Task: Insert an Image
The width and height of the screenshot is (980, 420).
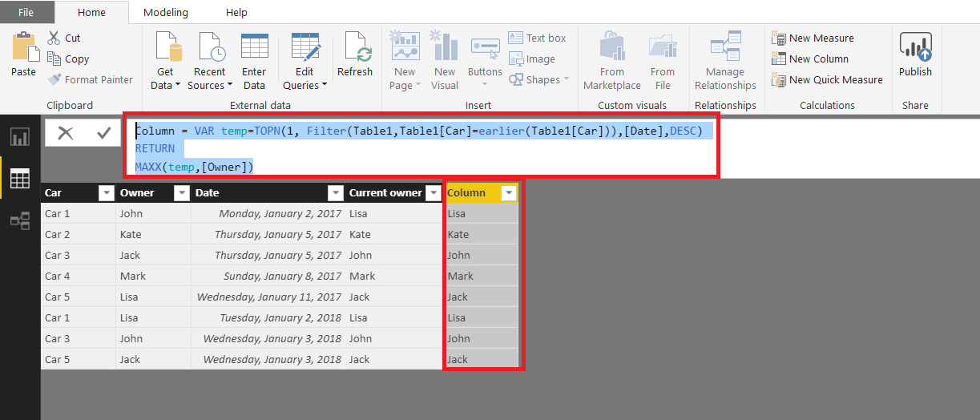Action: (532, 59)
